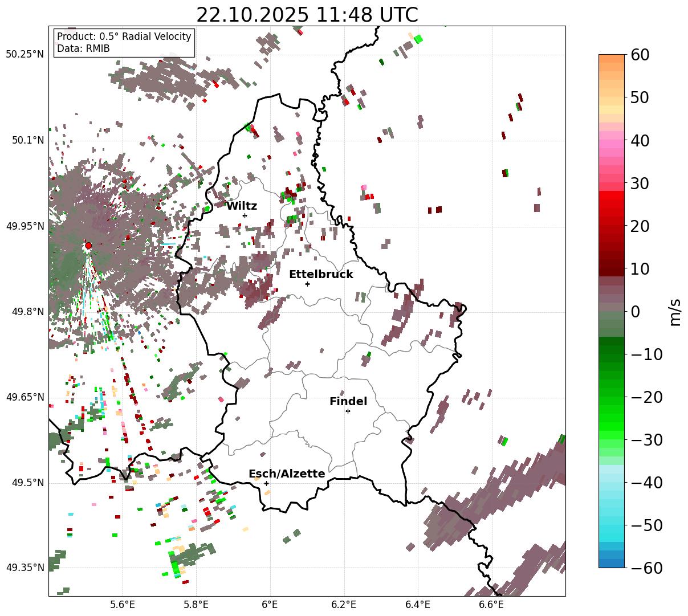
Task: Click the 'Data: RMIB' legend text
Action: 83,48
